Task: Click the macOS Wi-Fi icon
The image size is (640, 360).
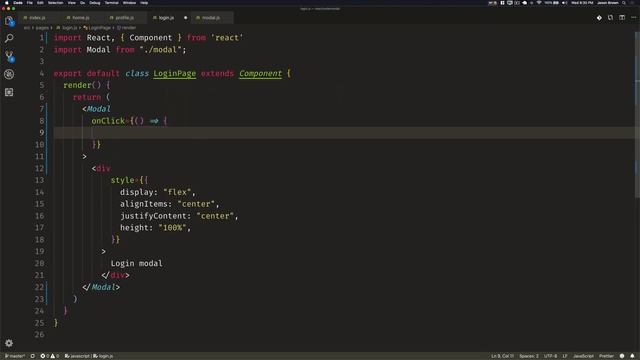Action: point(539,3)
